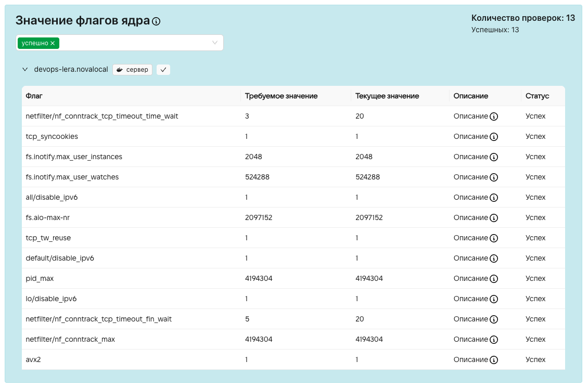
Task: Click info icon for tcp_tw_reuse row
Action: [494, 238]
